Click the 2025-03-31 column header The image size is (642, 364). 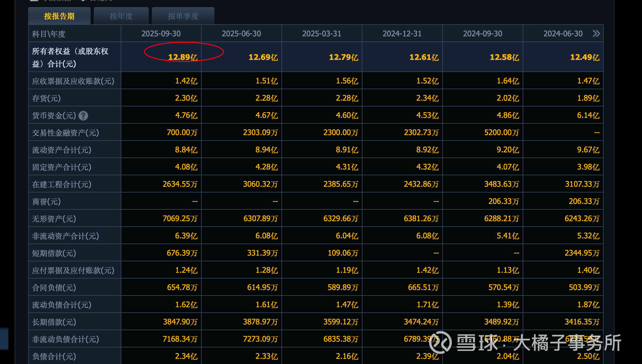(x=322, y=33)
